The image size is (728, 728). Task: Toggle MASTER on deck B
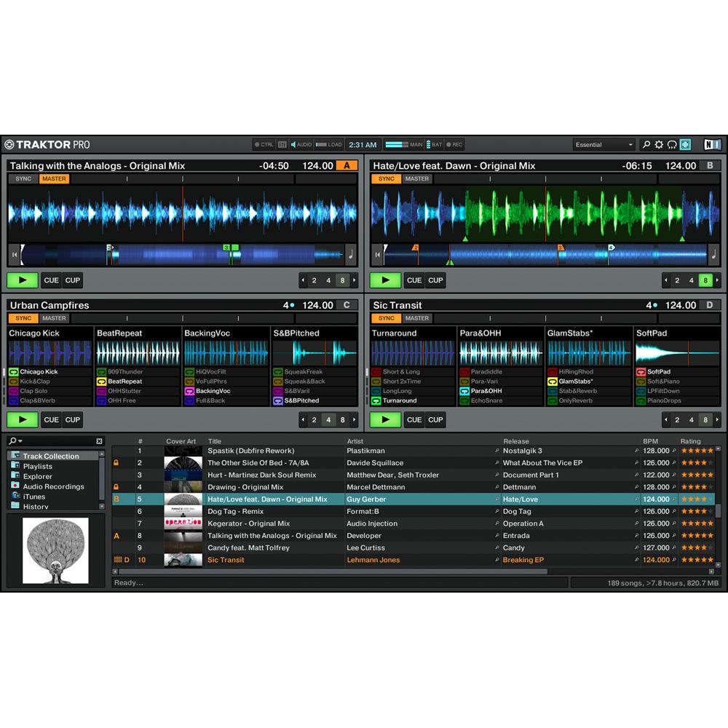pos(416,178)
